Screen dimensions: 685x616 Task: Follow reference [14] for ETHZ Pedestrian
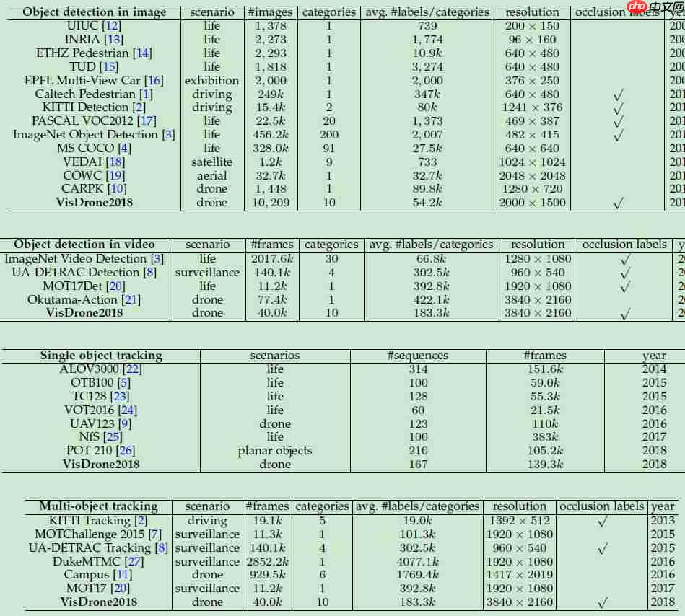tap(142, 53)
